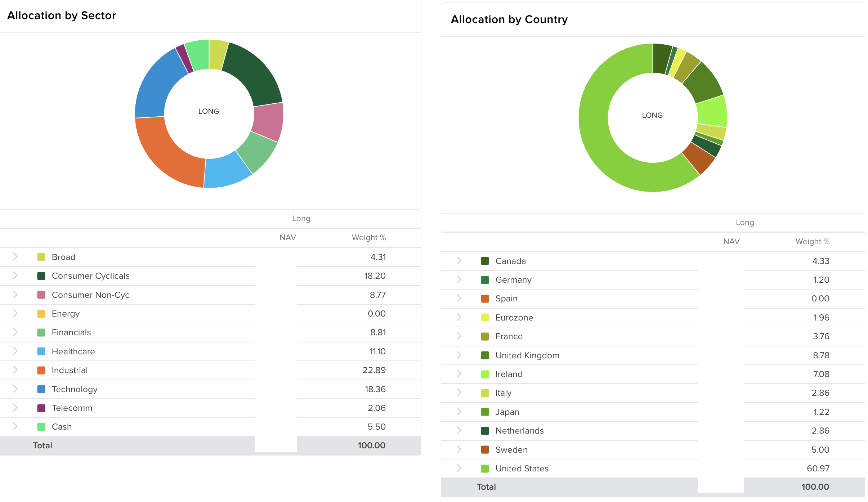Expand the Cash sector row
868x502 pixels.
click(x=15, y=426)
